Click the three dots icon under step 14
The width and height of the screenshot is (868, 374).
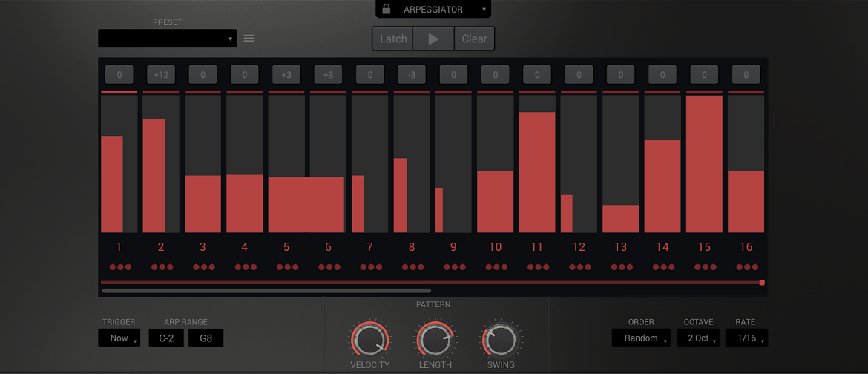point(664,267)
